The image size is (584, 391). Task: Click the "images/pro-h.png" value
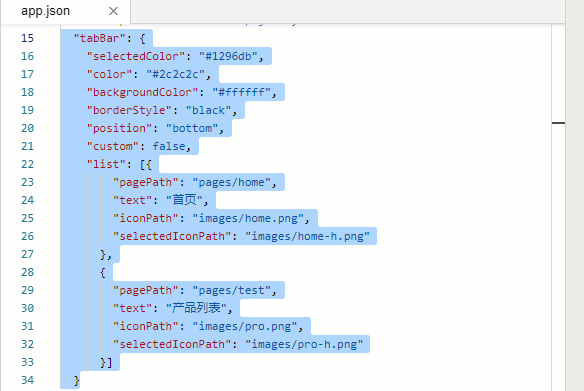[304, 344]
